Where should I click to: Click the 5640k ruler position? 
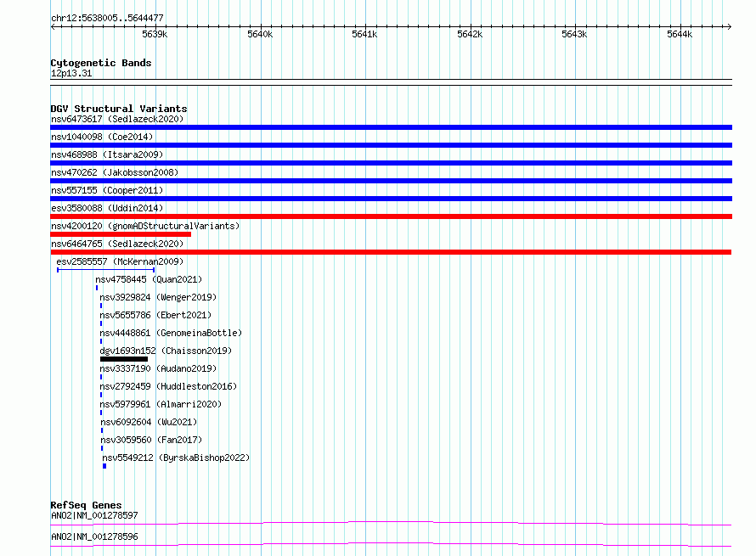pyautogui.click(x=260, y=34)
